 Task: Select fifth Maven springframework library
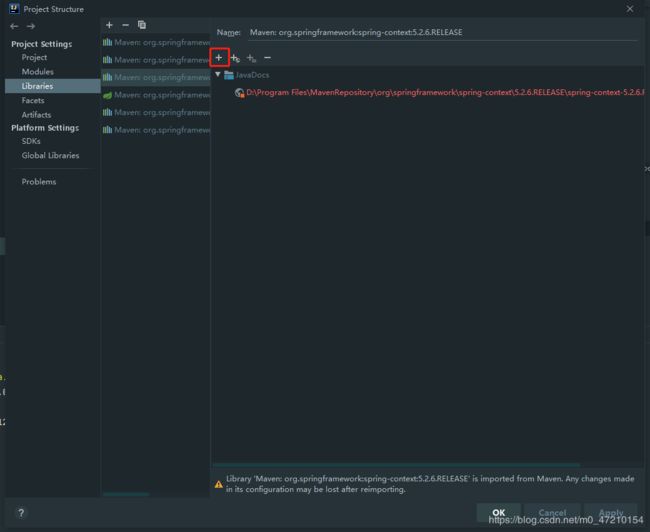[x=156, y=112]
